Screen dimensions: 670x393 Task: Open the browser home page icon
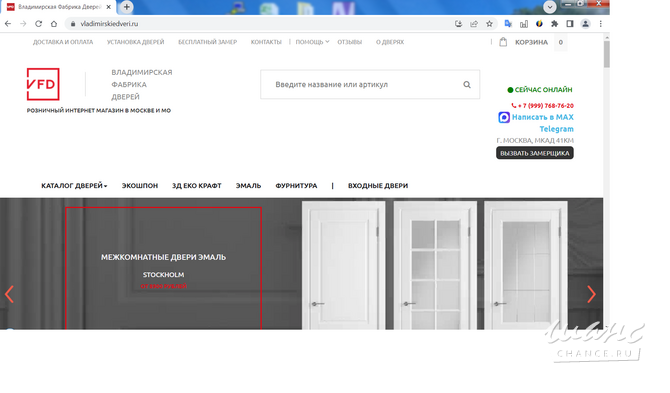pyautogui.click(x=54, y=24)
